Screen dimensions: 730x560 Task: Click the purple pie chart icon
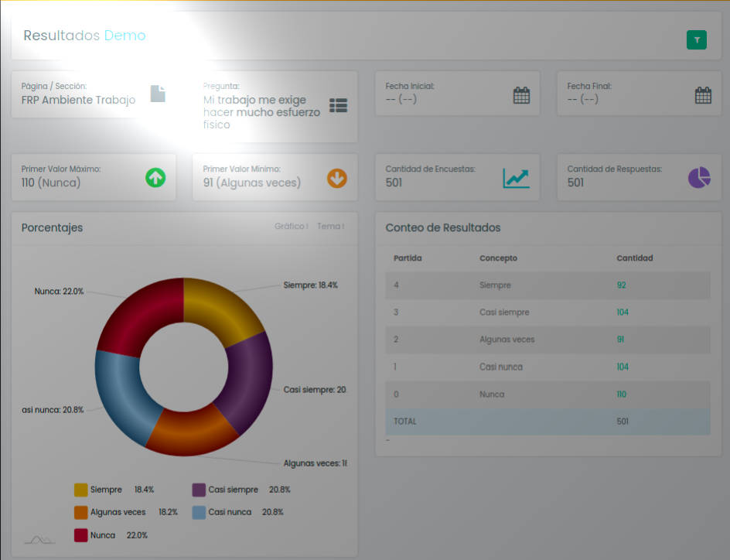point(699,178)
